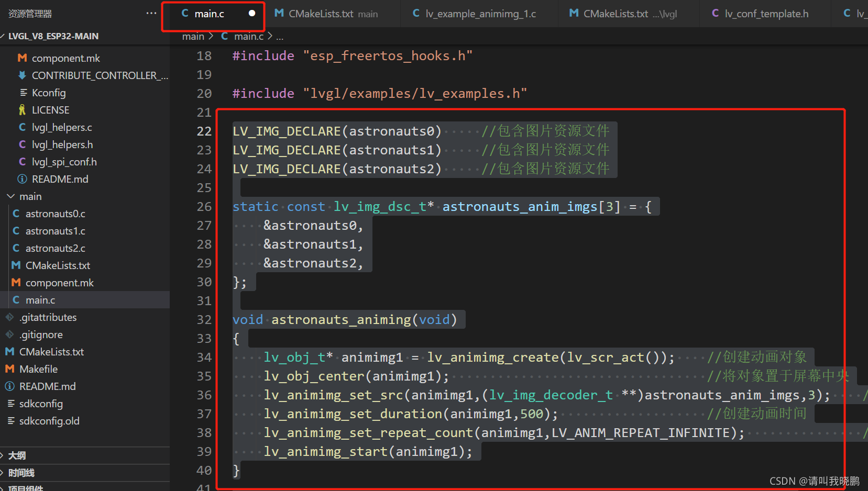Screen dimensions: 868x491
Task: Click the lv_animimg_start(animimg1) line
Action: click(x=368, y=452)
